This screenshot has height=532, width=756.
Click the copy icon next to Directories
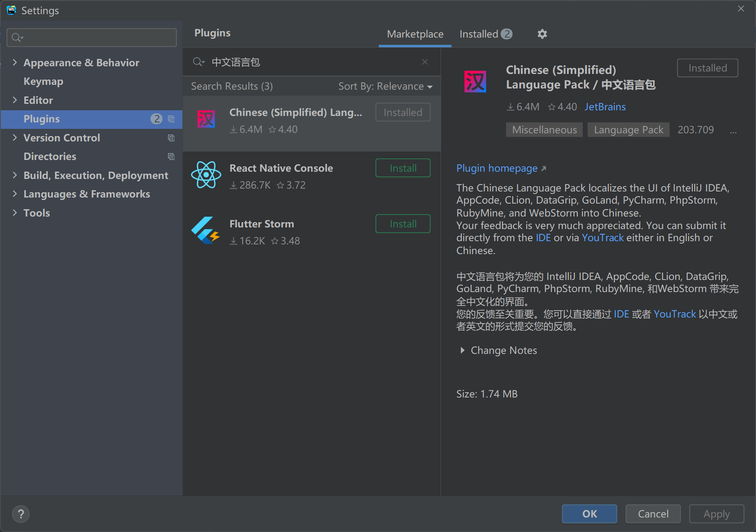(171, 156)
